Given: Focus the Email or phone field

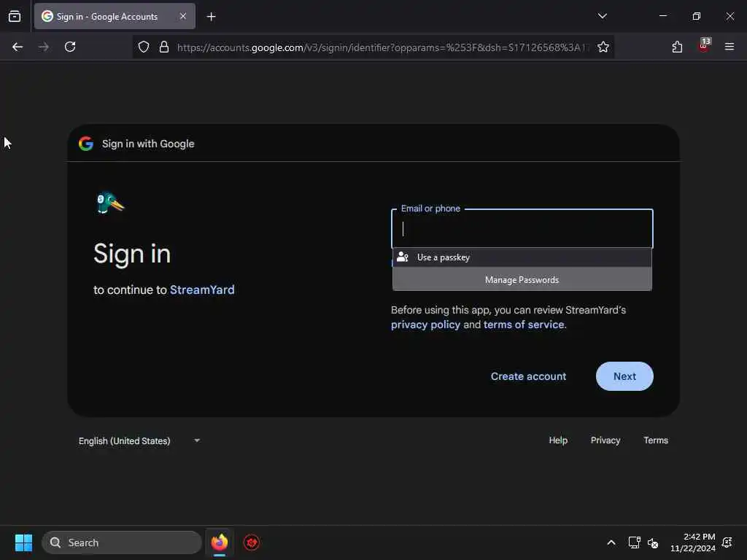Looking at the screenshot, I should tap(522, 228).
